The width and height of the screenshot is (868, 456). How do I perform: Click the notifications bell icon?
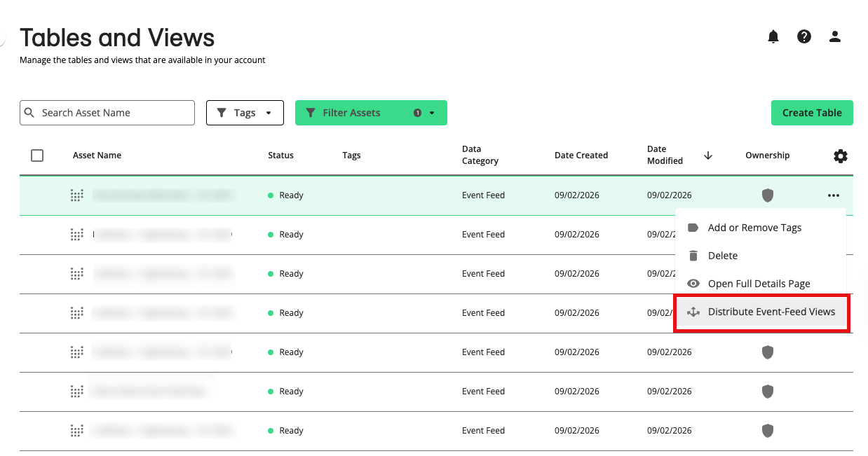tap(773, 37)
